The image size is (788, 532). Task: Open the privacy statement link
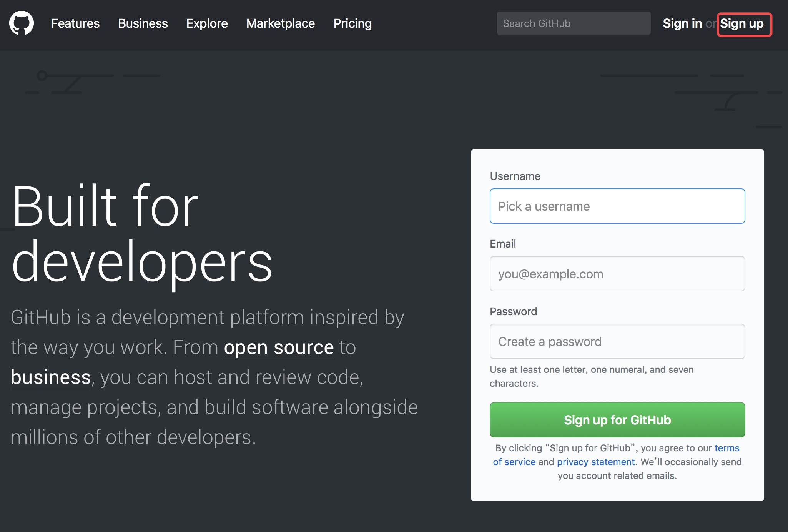[595, 462]
